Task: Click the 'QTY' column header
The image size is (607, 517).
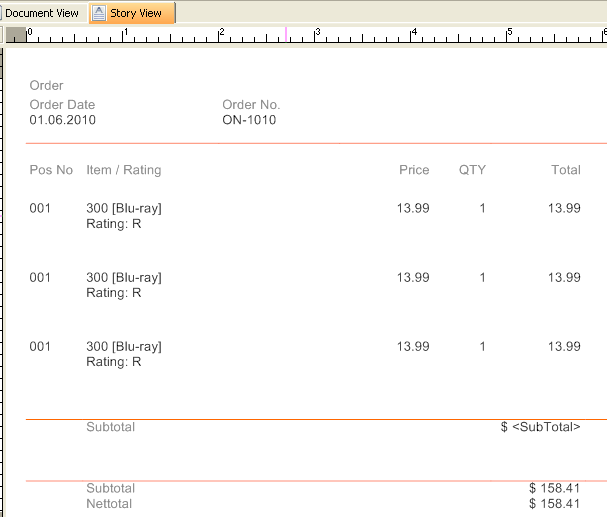Action: coord(472,170)
